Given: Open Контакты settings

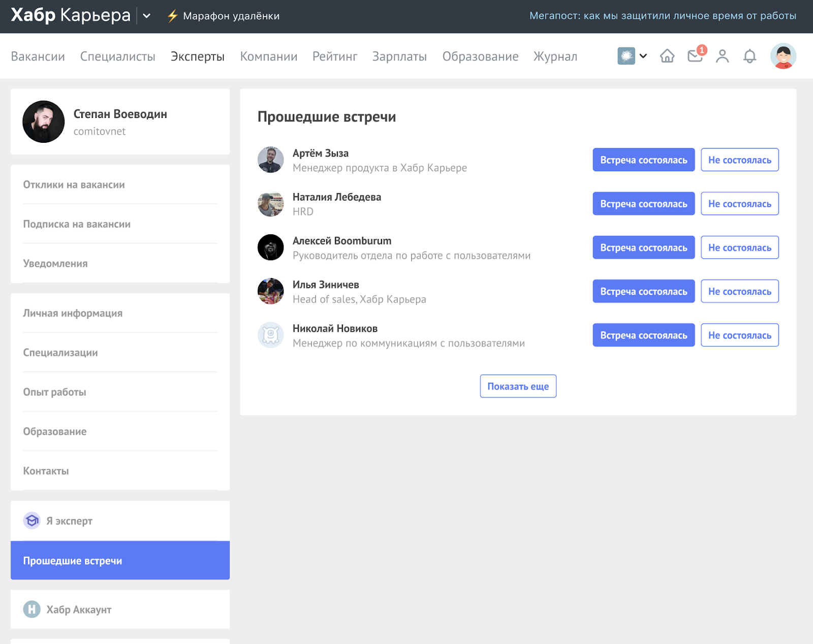Looking at the screenshot, I should [120, 471].
